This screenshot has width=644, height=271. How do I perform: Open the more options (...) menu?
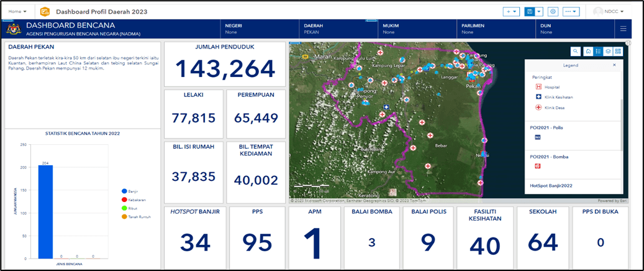571,12
